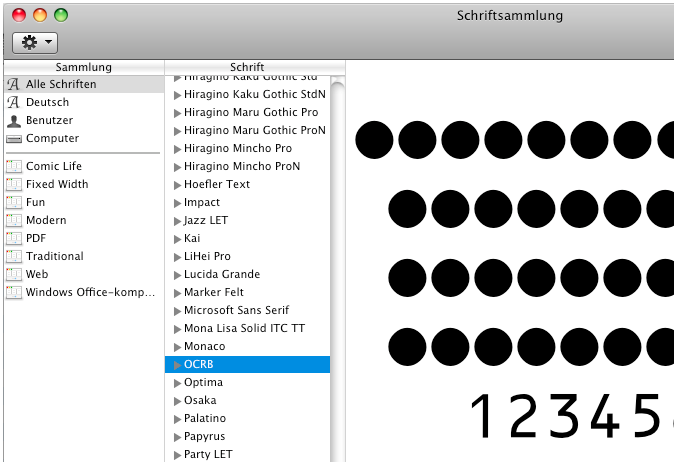Image resolution: width=680 pixels, height=471 pixels.
Task: Select the PDF collection icon
Action: [14, 238]
